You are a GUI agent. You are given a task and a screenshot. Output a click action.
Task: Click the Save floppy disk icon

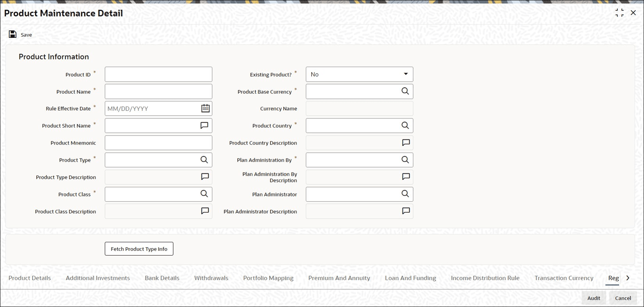(x=12, y=34)
